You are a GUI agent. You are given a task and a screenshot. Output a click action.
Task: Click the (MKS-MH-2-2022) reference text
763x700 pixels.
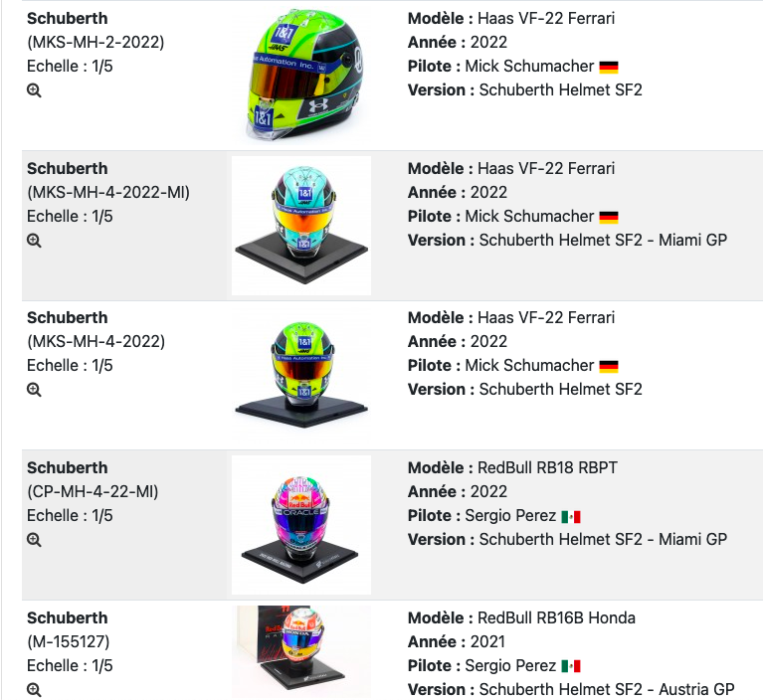click(x=95, y=42)
